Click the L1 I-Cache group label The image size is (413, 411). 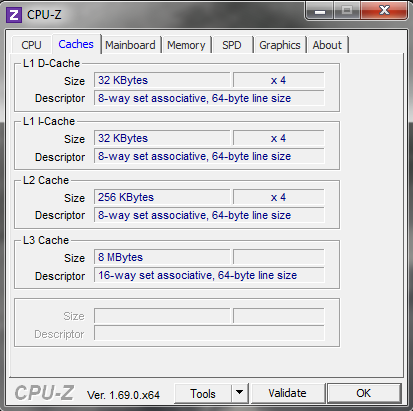49,121
